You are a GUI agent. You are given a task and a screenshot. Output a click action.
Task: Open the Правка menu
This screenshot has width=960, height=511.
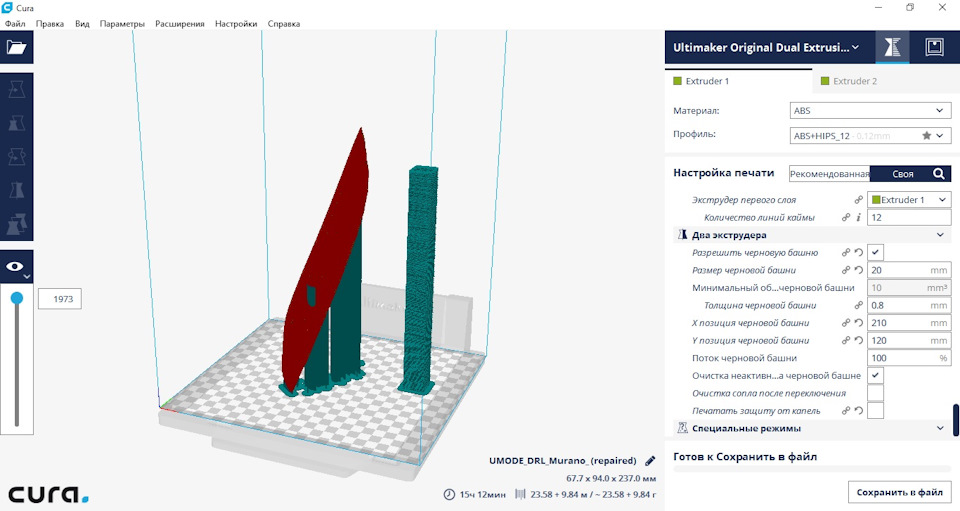click(50, 24)
